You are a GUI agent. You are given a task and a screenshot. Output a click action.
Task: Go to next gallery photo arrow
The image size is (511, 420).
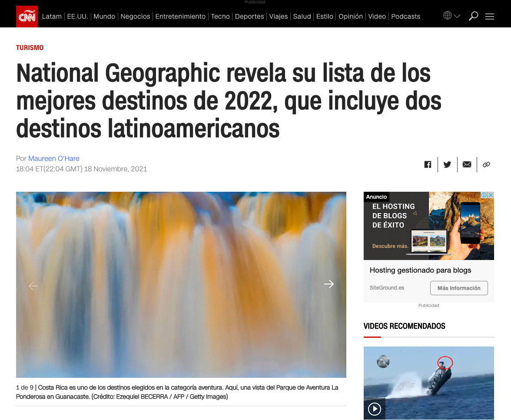point(329,284)
